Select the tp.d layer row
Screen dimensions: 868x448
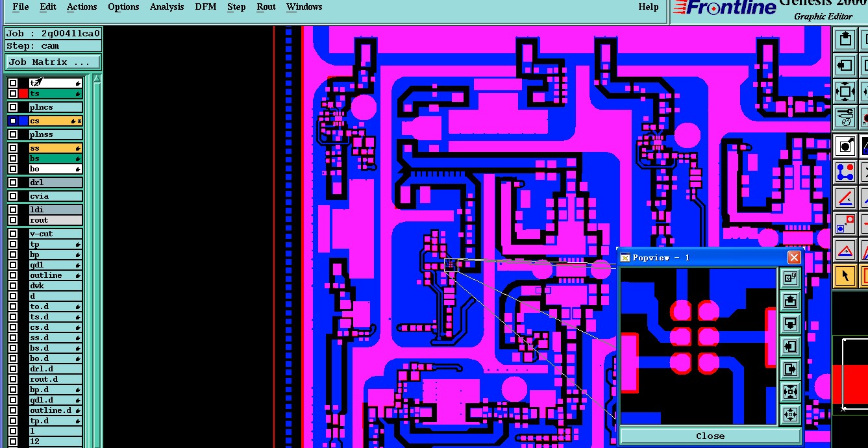56,421
